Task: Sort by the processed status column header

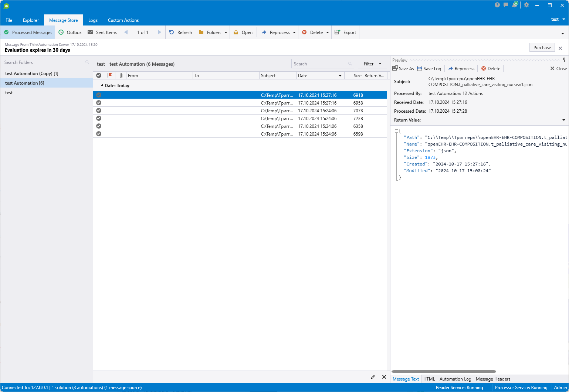Action: click(99, 75)
